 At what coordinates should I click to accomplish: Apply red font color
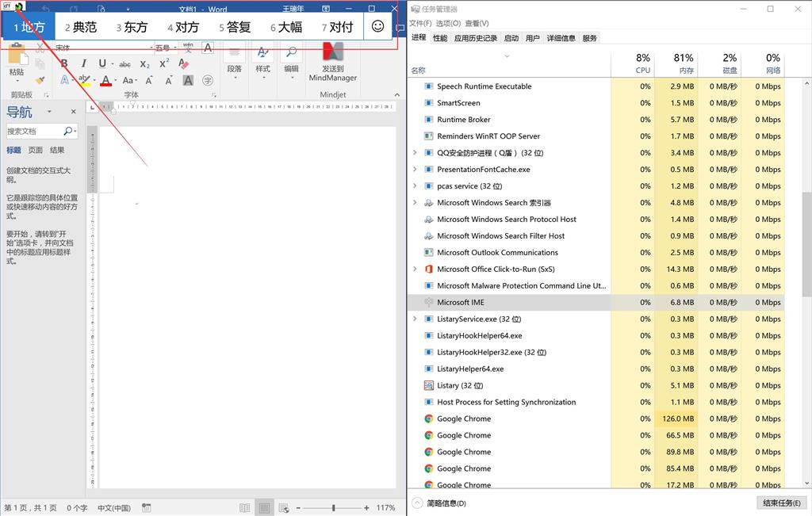[105, 80]
